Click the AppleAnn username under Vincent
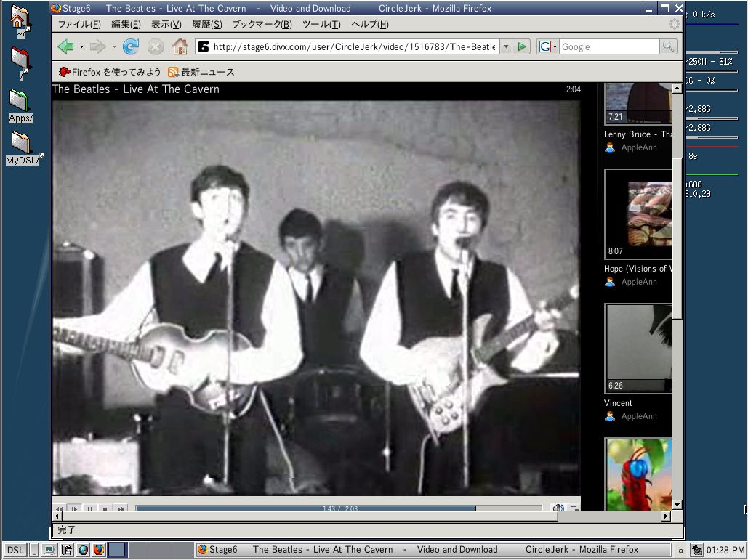748x560 pixels. [639, 416]
